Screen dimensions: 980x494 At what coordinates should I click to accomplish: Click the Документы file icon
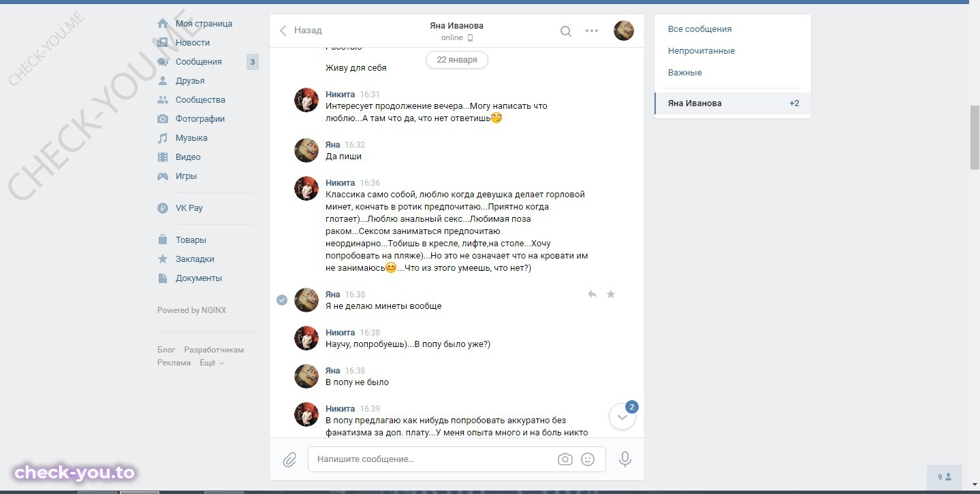click(163, 278)
